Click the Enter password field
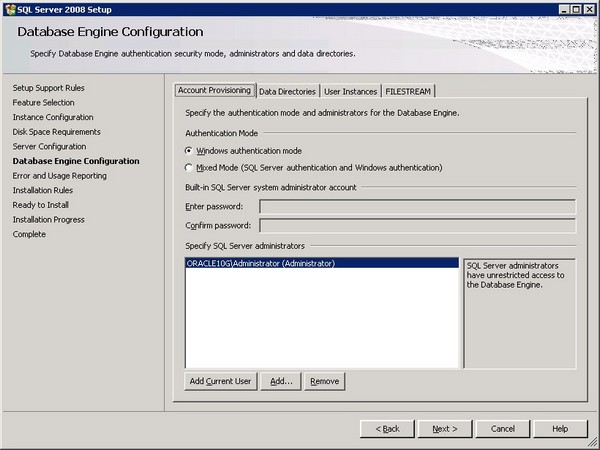The image size is (600, 450). tap(417, 206)
